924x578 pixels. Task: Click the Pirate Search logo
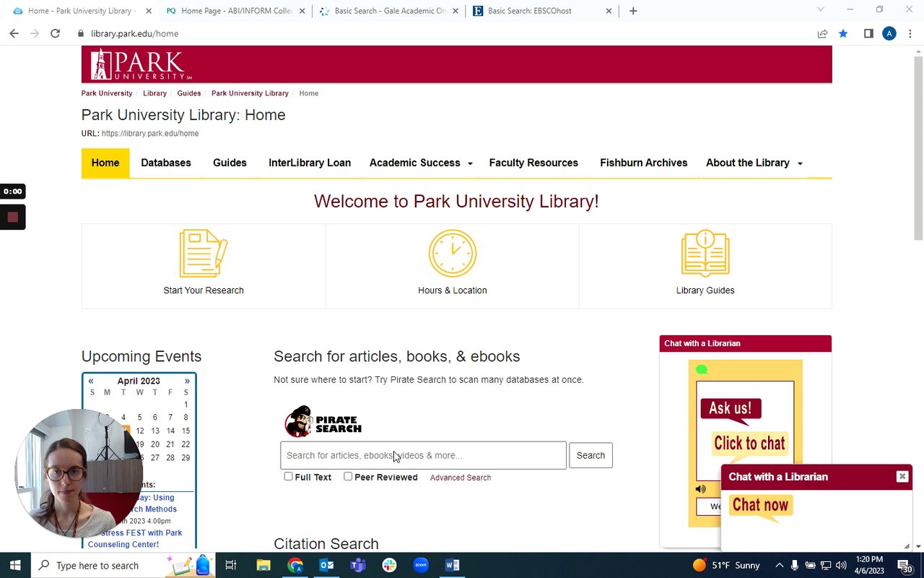[x=323, y=421]
